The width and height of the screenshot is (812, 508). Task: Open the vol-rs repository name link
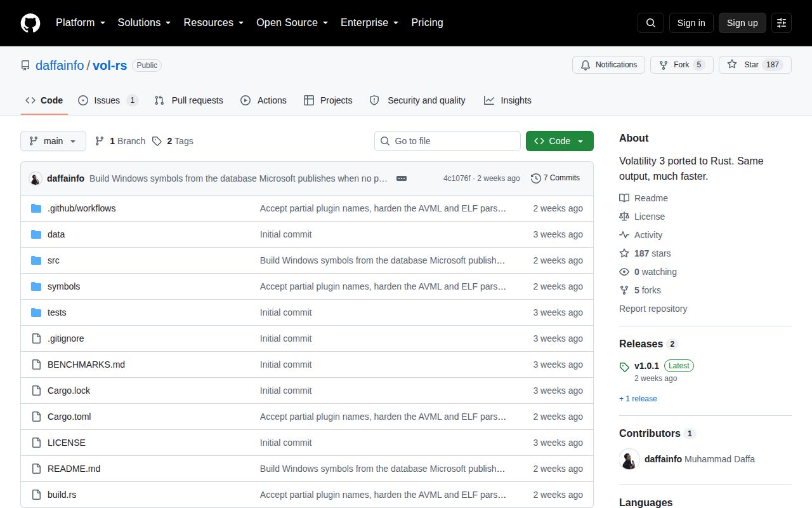110,65
